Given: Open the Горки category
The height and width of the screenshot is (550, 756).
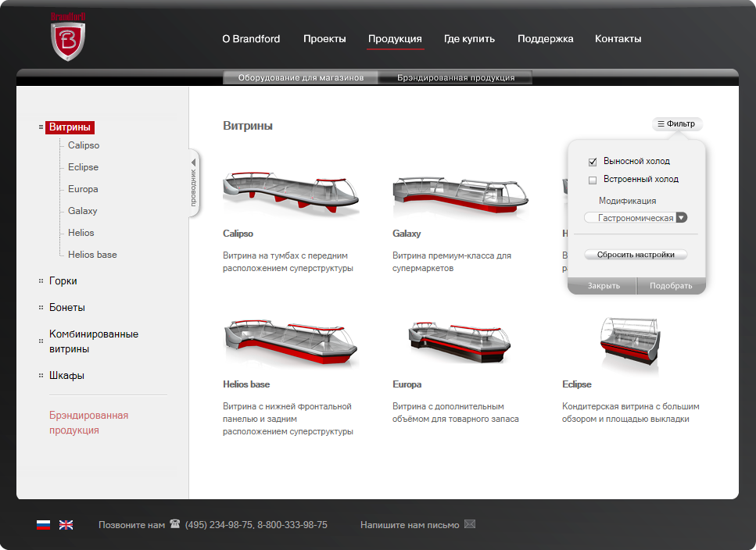Looking at the screenshot, I should (63, 280).
